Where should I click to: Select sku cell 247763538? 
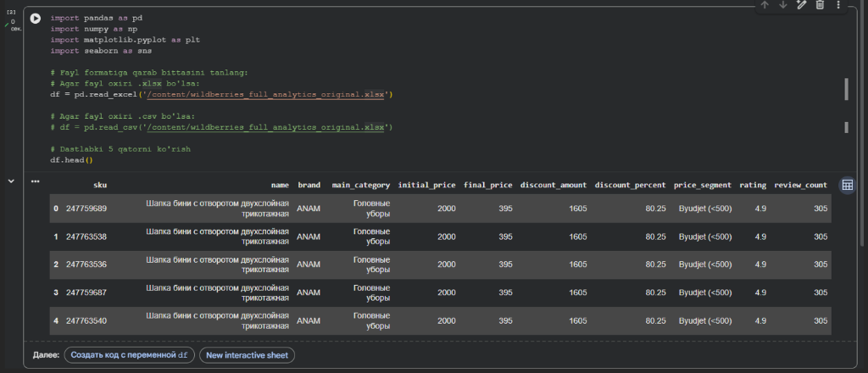coord(86,237)
